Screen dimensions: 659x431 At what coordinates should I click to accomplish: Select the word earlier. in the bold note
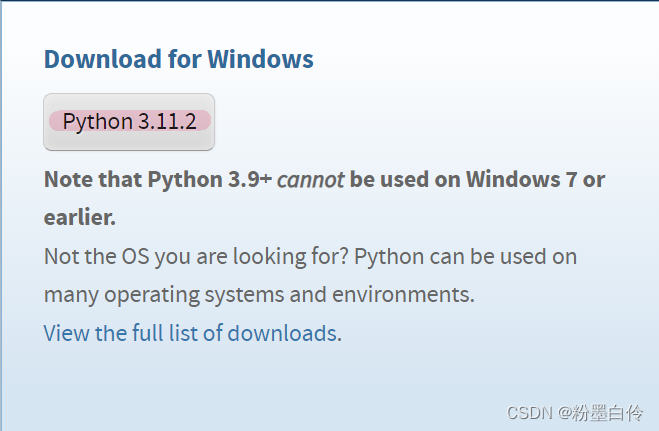click(x=80, y=218)
